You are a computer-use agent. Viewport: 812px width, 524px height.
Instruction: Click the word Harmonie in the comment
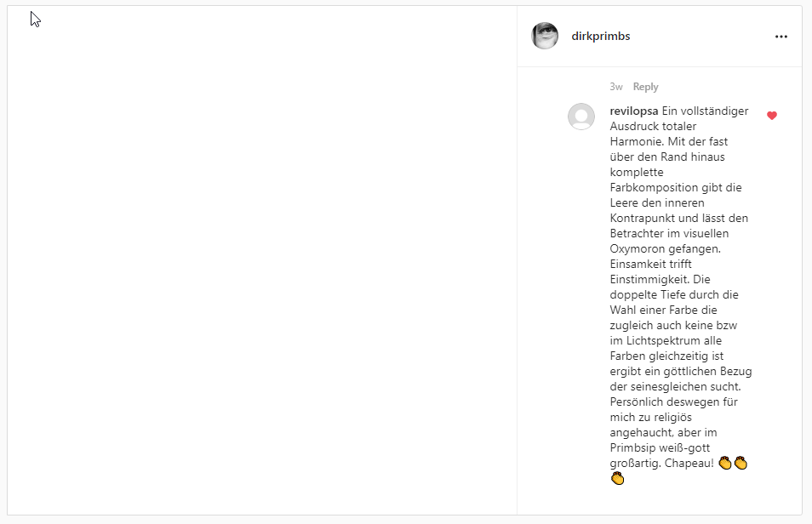(637, 141)
